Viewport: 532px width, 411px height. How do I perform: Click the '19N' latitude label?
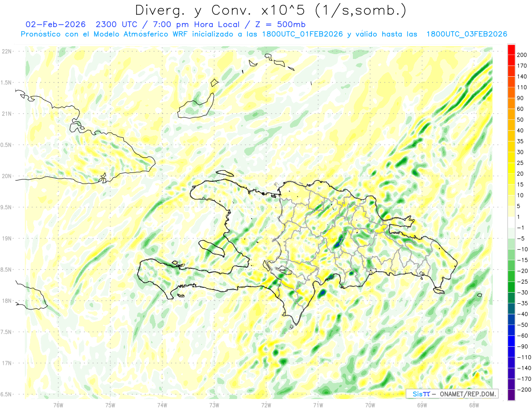pyautogui.click(x=7, y=239)
